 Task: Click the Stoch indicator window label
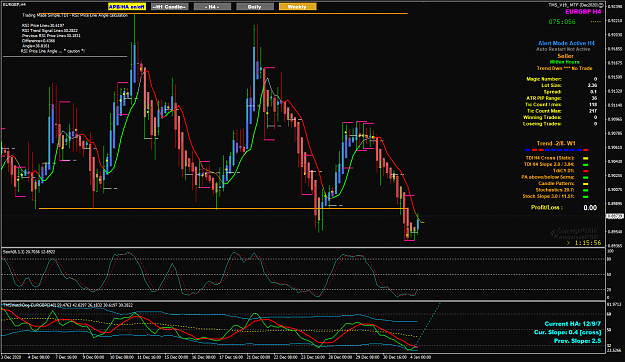point(29,252)
